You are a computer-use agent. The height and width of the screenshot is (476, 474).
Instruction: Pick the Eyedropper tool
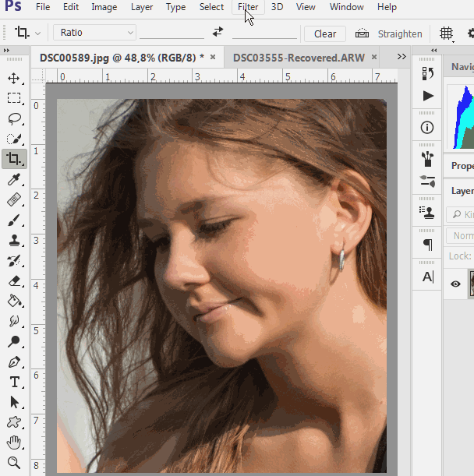pos(14,180)
